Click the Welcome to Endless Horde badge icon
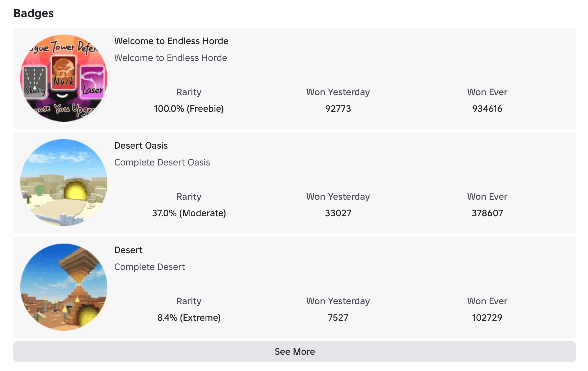Viewport: 588px width, 371px height. coord(63,78)
